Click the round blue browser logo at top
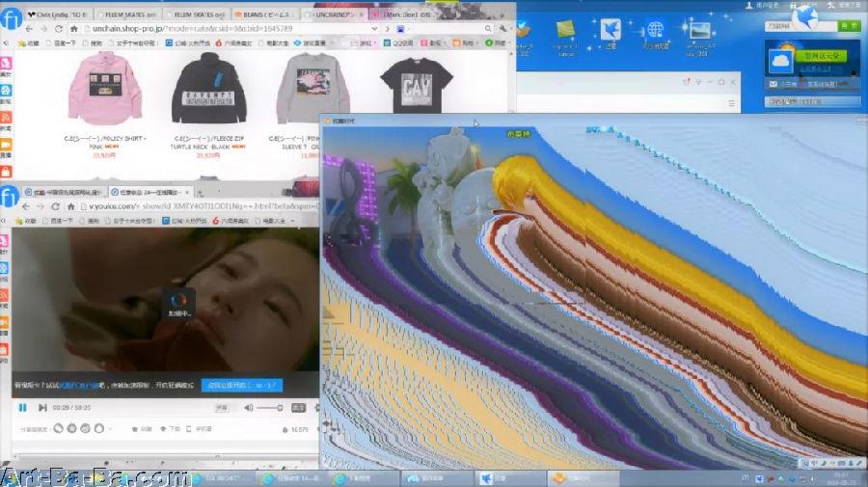 [x=11, y=19]
